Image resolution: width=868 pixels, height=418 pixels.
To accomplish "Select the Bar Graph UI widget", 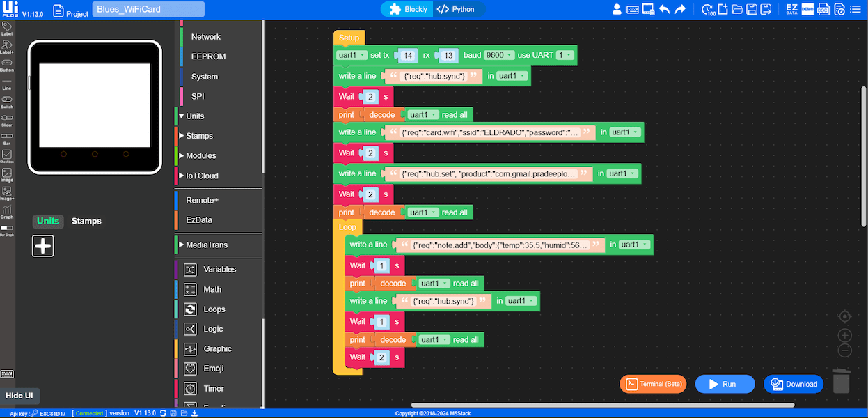I will tap(7, 230).
